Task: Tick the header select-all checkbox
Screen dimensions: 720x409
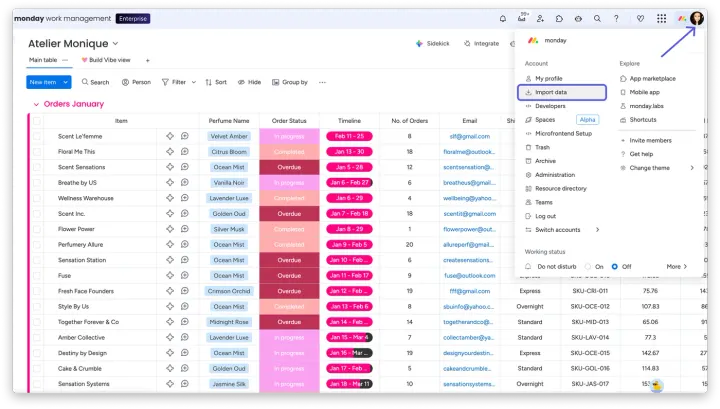Action: [37, 121]
